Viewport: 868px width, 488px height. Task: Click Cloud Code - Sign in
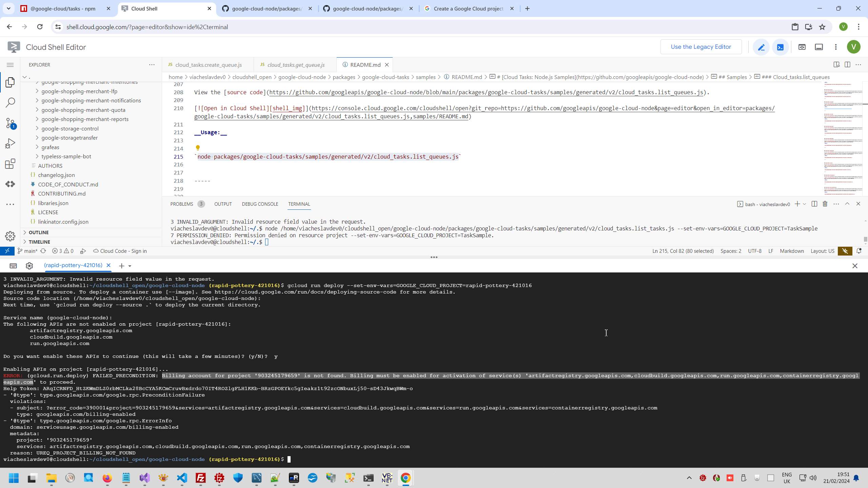(x=123, y=251)
